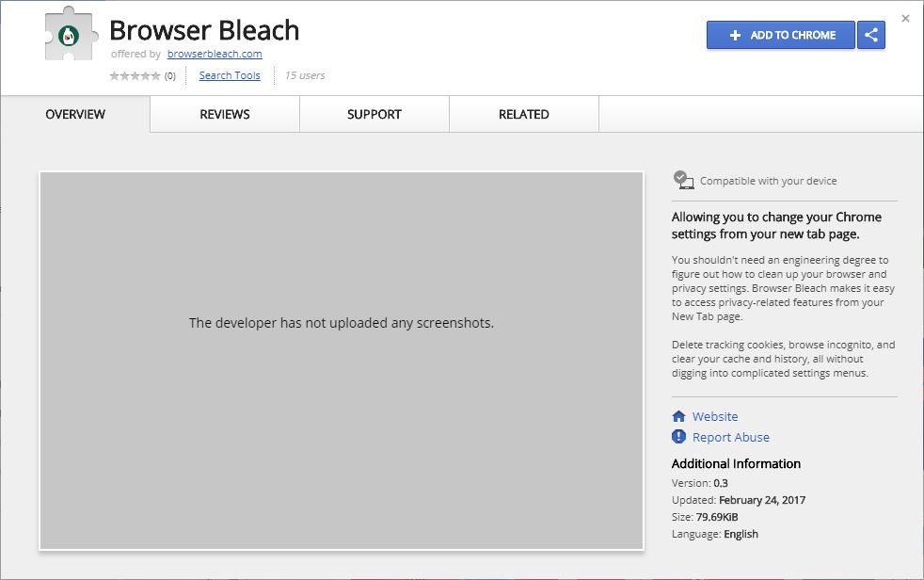Click the '(0)' ratings count
This screenshot has height=580, width=924.
point(169,76)
